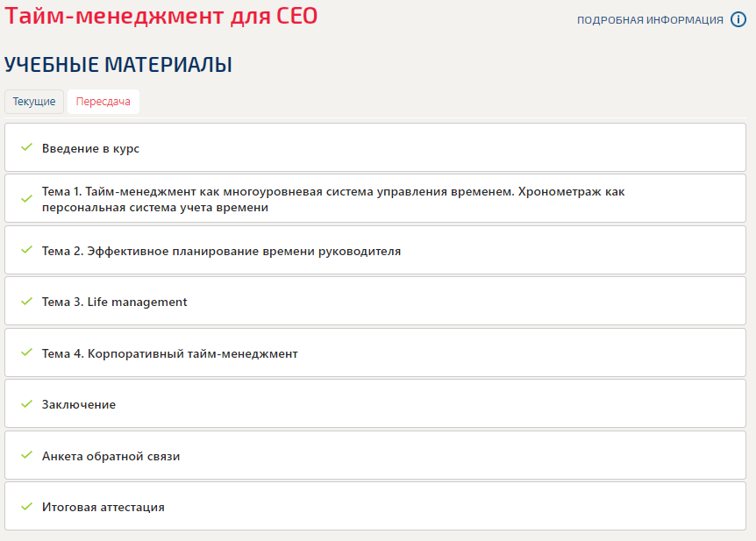This screenshot has width=756, height=541.
Task: Go to Итоговая аттестация
Action: click(103, 507)
